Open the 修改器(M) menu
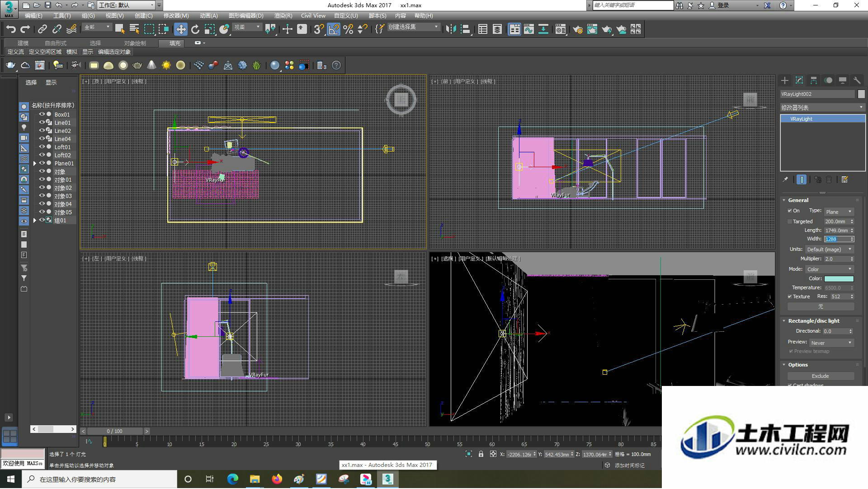Viewport: 868px width, 489px height. 176,16
